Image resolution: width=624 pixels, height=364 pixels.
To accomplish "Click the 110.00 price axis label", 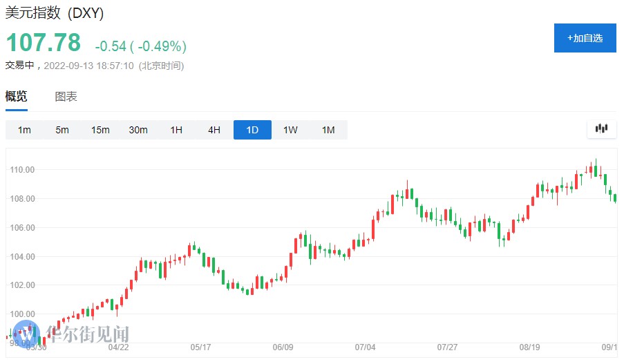I will click(21, 170).
